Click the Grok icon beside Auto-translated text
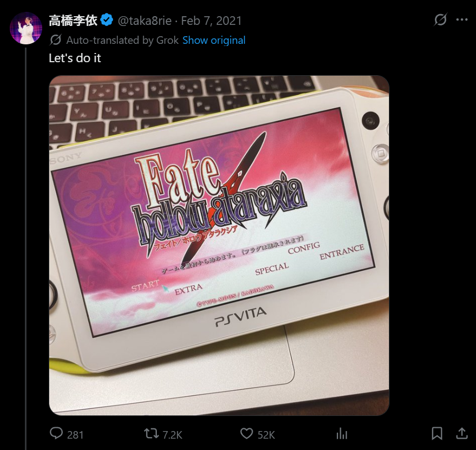Image resolution: width=476 pixels, height=450 pixels. click(x=56, y=40)
